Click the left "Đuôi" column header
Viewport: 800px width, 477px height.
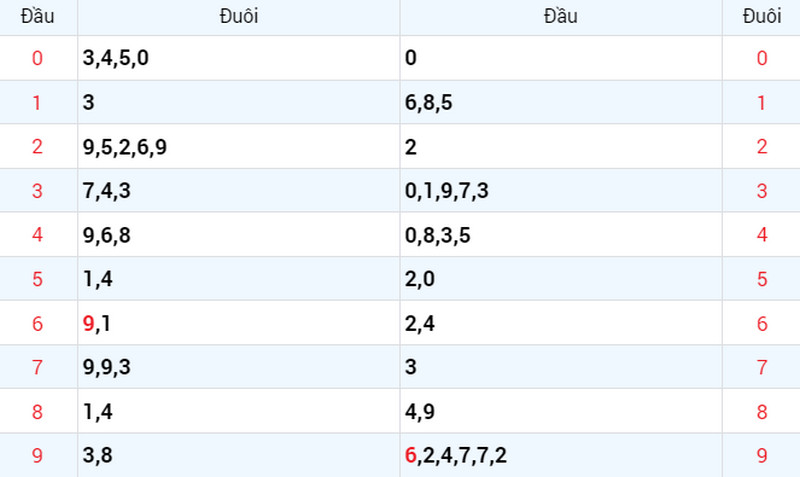[x=239, y=17]
